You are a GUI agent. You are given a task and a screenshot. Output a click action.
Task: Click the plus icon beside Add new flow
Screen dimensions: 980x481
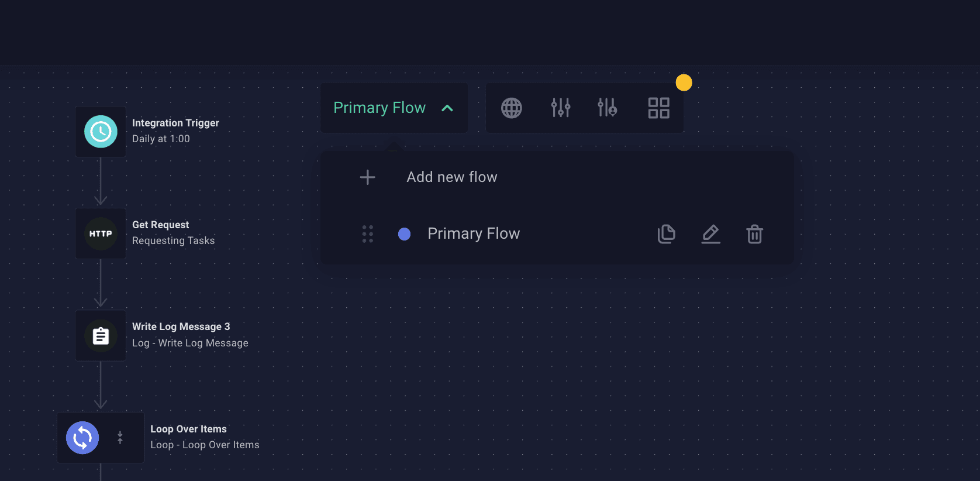click(368, 177)
